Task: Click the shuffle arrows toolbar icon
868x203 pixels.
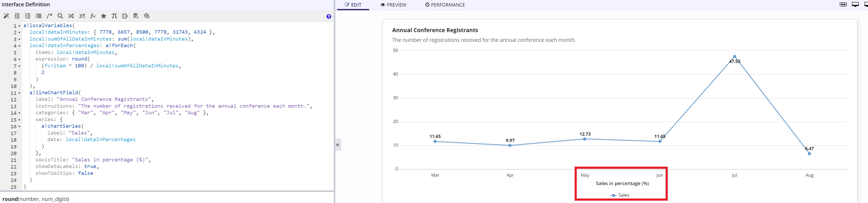Action: tap(71, 16)
